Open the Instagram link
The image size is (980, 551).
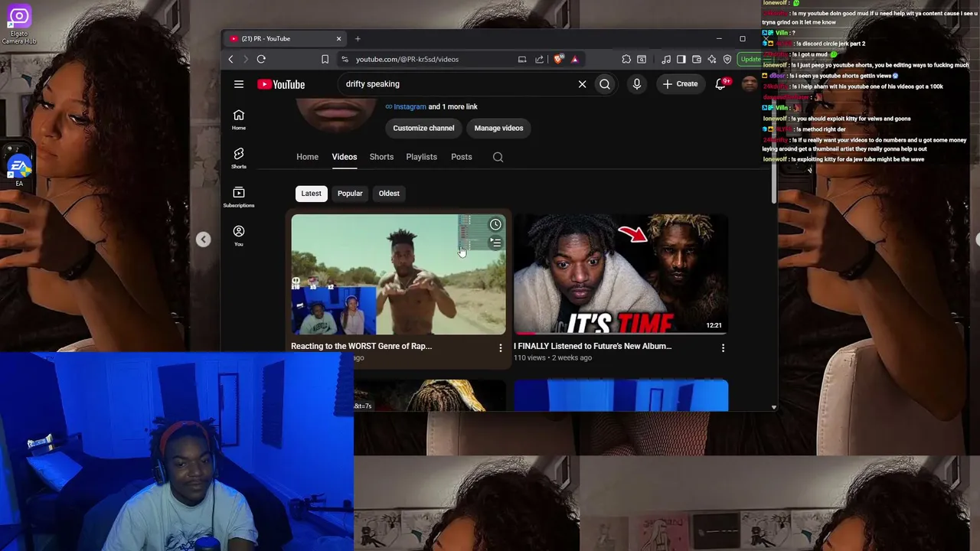tap(410, 107)
